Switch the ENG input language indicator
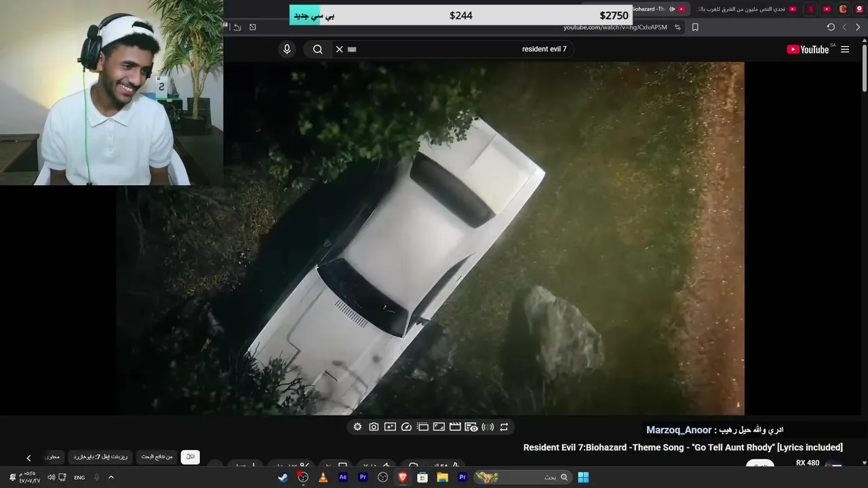This screenshot has width=868, height=488. click(79, 478)
